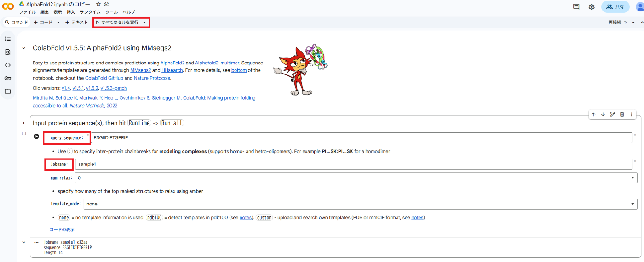The width and height of the screenshot is (644, 262).
Task: Open the Alphafold2-multimer link
Action: pos(217,63)
